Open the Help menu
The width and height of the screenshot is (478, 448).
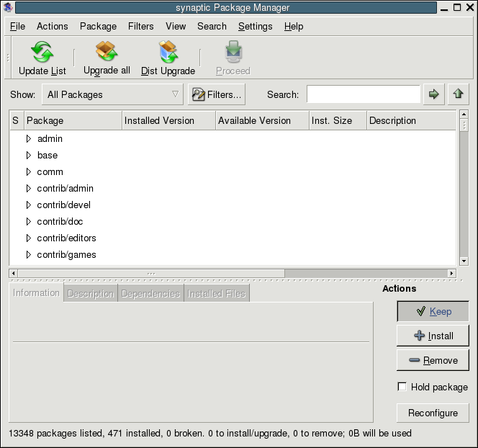coord(294,27)
